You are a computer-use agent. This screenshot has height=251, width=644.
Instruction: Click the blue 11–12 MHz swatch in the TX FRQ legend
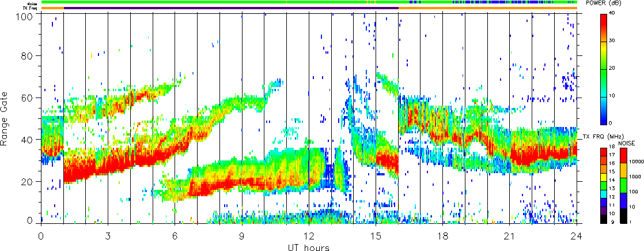point(604,203)
